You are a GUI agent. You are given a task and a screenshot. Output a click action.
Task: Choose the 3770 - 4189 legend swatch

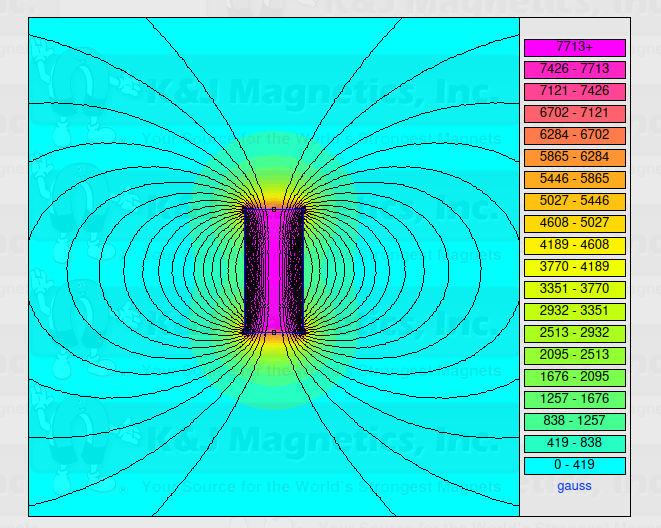(x=575, y=268)
